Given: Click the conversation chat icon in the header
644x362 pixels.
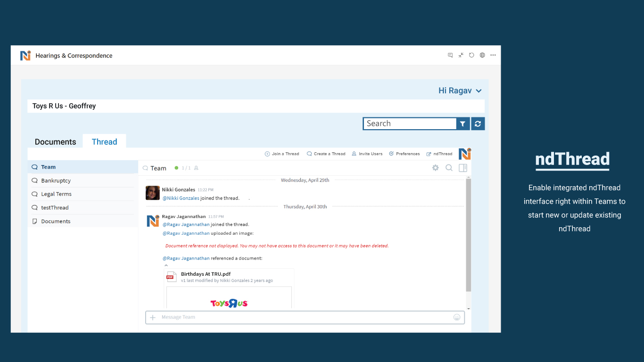Looking at the screenshot, I should [x=450, y=55].
